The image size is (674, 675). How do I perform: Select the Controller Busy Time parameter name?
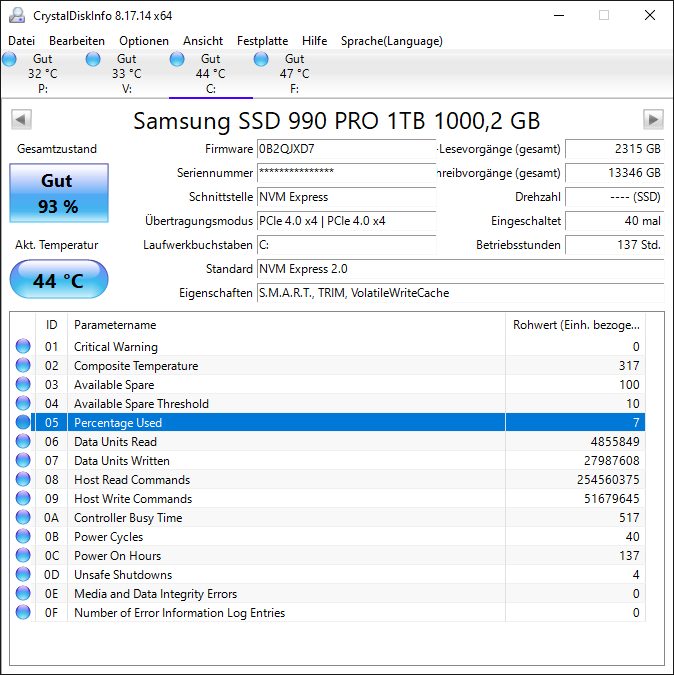(x=128, y=518)
